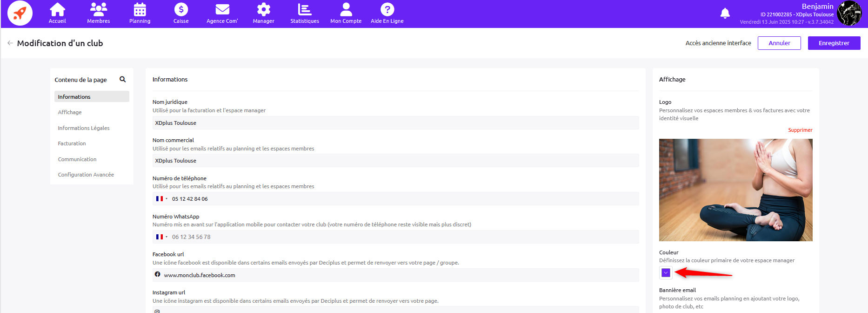Click the rocket logo icon
The height and width of the screenshot is (313, 868).
[x=20, y=13]
